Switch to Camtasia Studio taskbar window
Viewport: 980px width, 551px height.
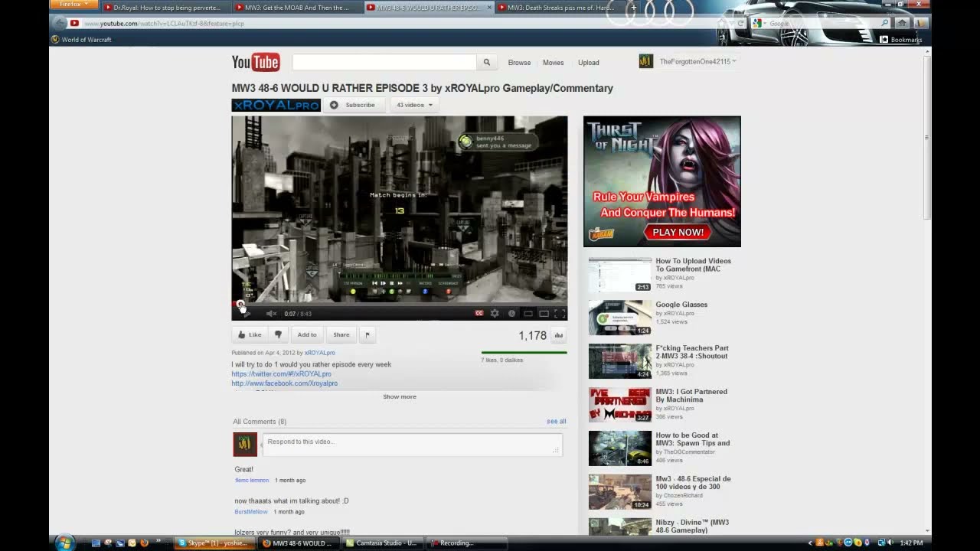(x=382, y=543)
